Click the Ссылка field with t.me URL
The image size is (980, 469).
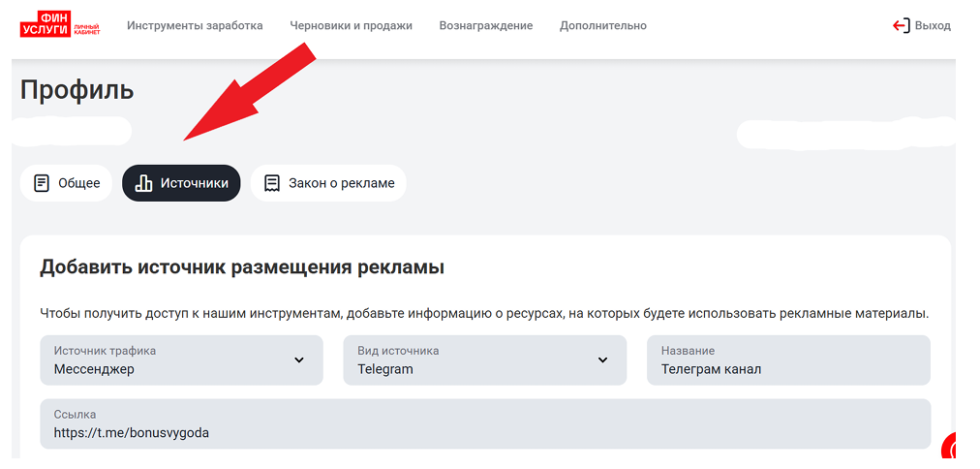[484, 423]
